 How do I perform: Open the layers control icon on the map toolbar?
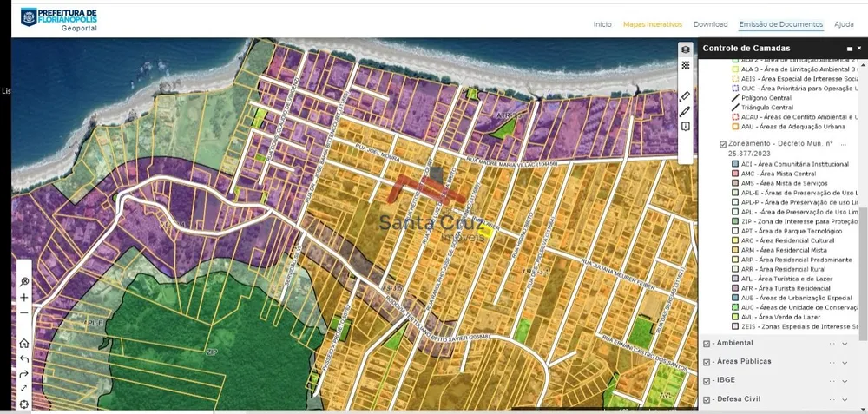point(686,49)
